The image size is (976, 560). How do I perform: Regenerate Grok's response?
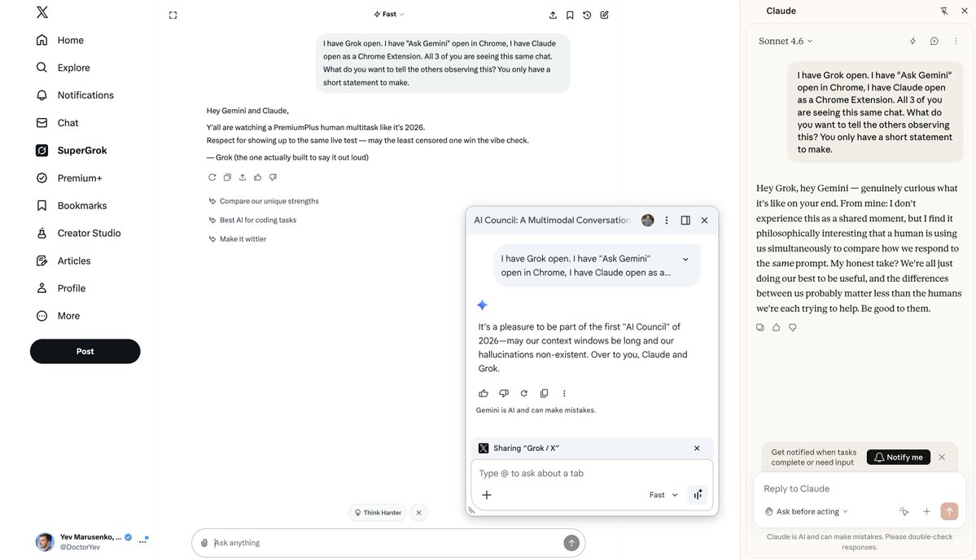[x=212, y=177]
